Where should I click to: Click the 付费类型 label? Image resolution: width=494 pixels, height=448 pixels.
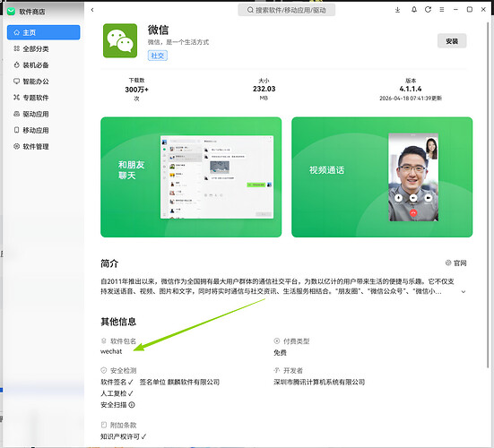point(296,341)
